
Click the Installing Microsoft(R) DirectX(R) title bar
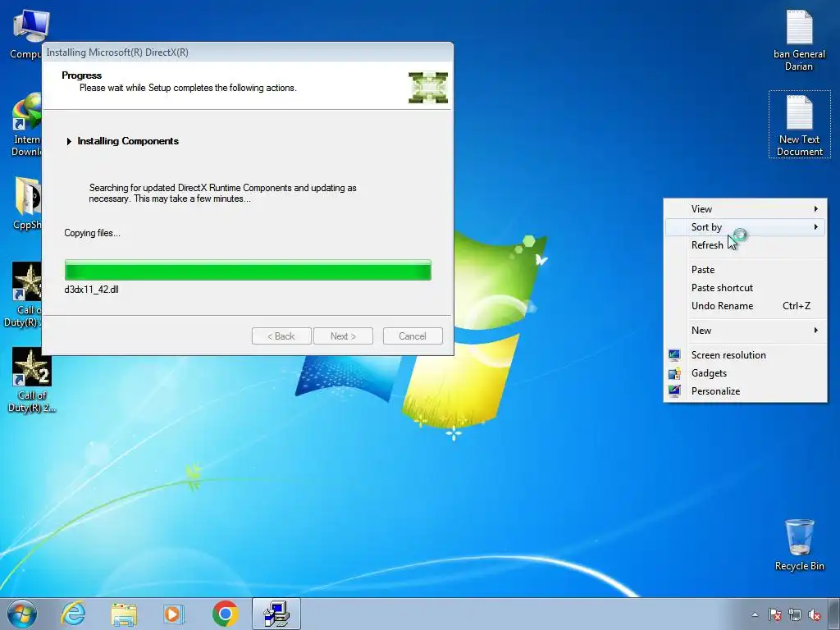(248, 52)
